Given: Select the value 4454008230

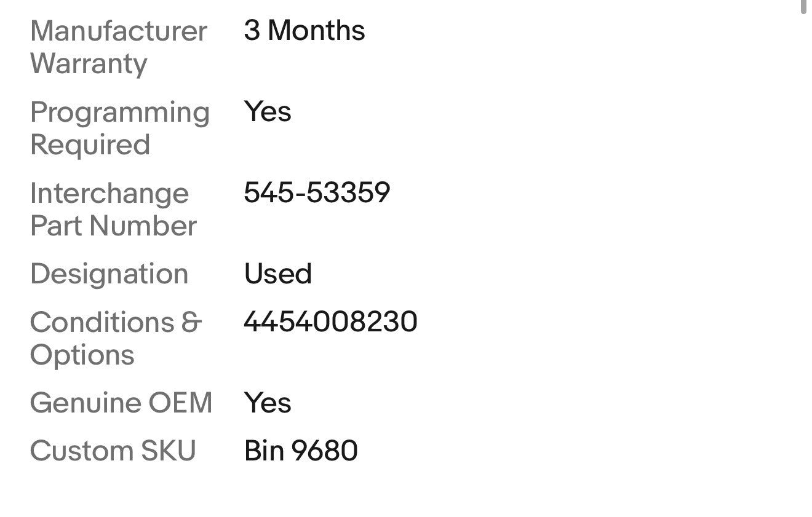Looking at the screenshot, I should [330, 322].
